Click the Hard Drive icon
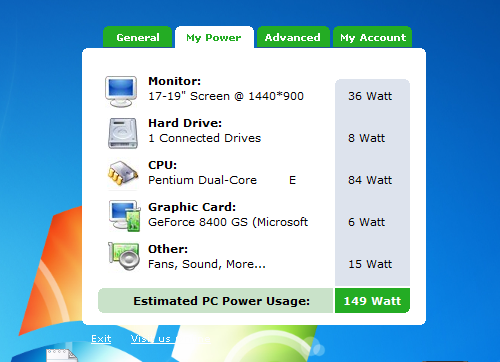Image resolution: width=500 pixels, height=362 pixels. pyautogui.click(x=123, y=133)
